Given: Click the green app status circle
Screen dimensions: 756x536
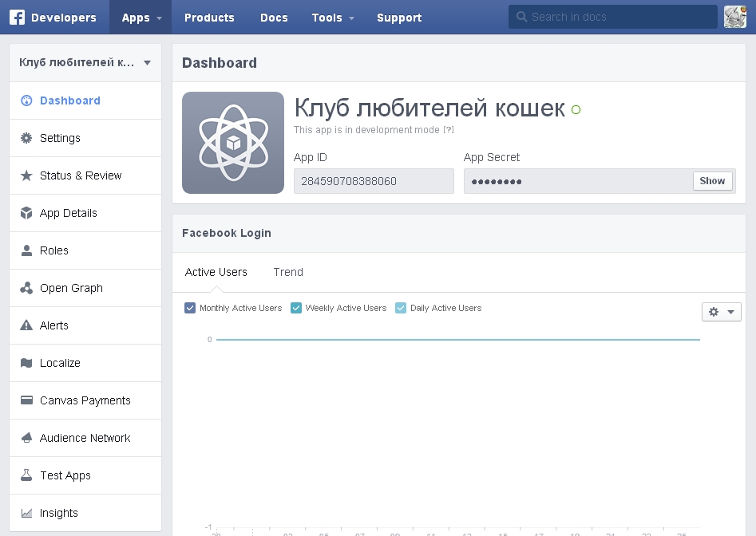Looking at the screenshot, I should coord(576,110).
